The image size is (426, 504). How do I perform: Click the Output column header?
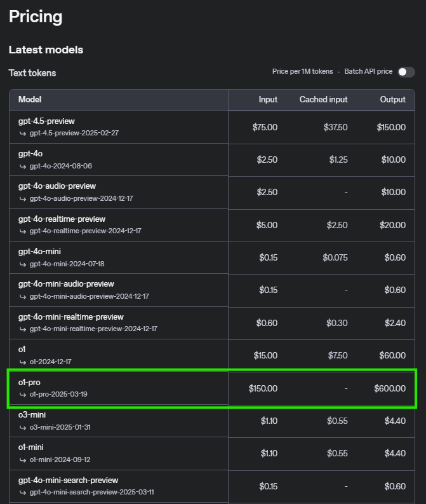(x=393, y=99)
